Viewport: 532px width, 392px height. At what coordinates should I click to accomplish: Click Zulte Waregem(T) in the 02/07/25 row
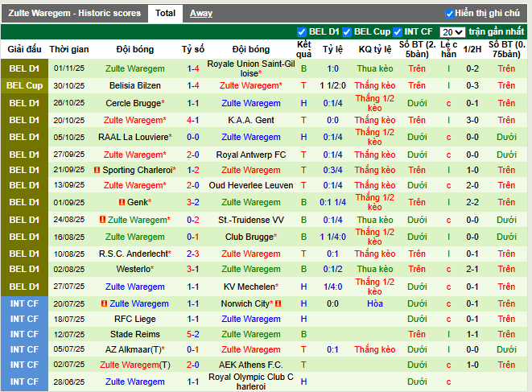[135, 365]
